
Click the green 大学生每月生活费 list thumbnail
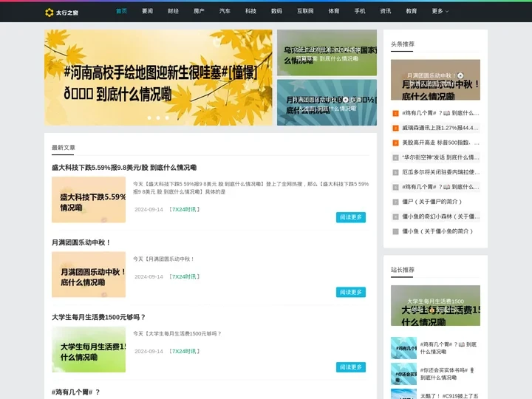[89, 349]
